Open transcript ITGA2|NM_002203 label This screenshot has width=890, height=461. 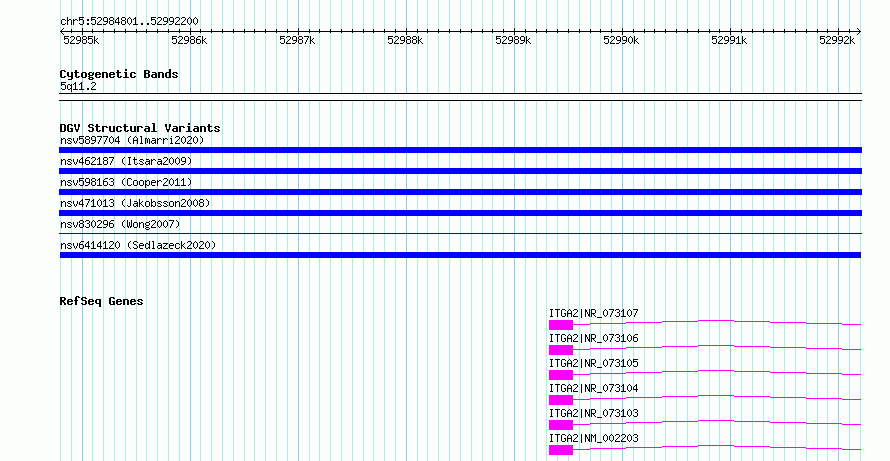[594, 438]
